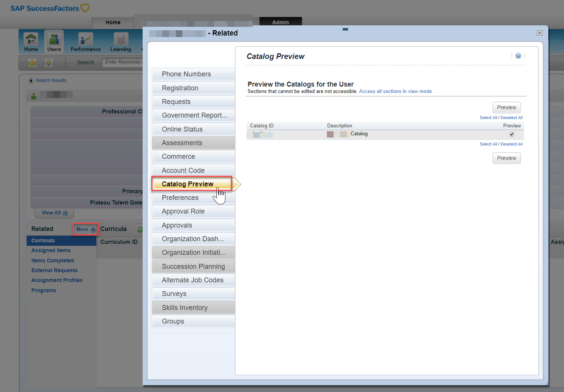The height and width of the screenshot is (392, 564).
Task: Select the Catalog Preview section
Action: pyautogui.click(x=192, y=184)
